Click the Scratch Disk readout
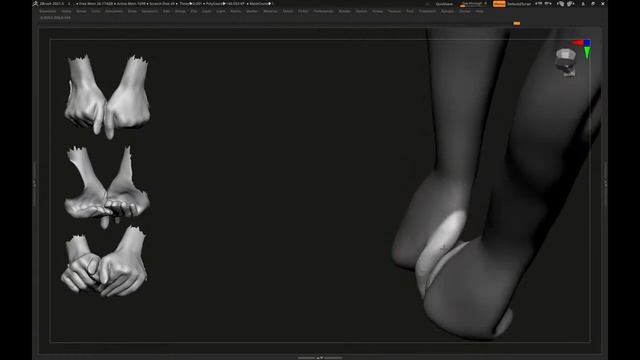 pyautogui.click(x=162, y=4)
